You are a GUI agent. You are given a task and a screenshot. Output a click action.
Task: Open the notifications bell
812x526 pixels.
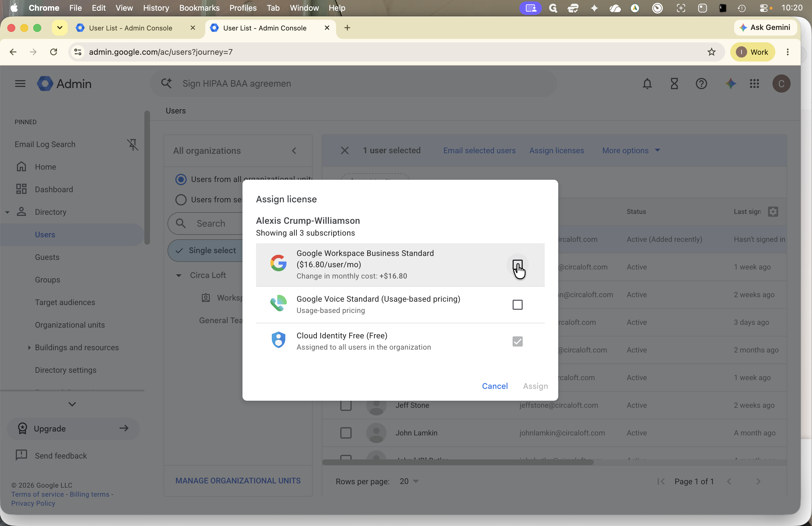click(647, 84)
